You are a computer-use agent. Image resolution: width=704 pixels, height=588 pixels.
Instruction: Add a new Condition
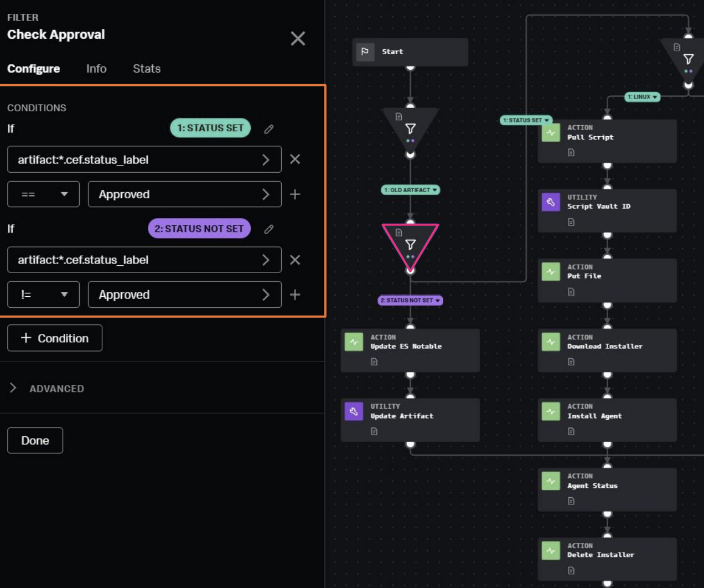55,338
